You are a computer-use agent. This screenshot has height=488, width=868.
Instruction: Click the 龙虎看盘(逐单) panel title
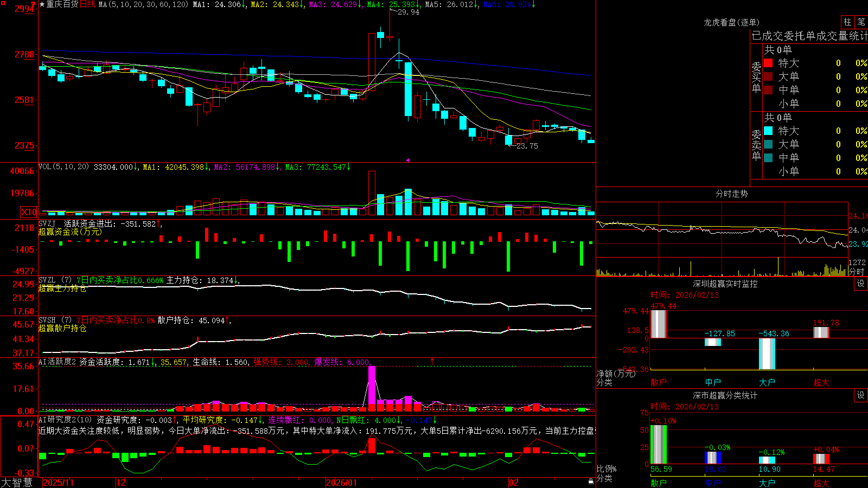[731, 22]
